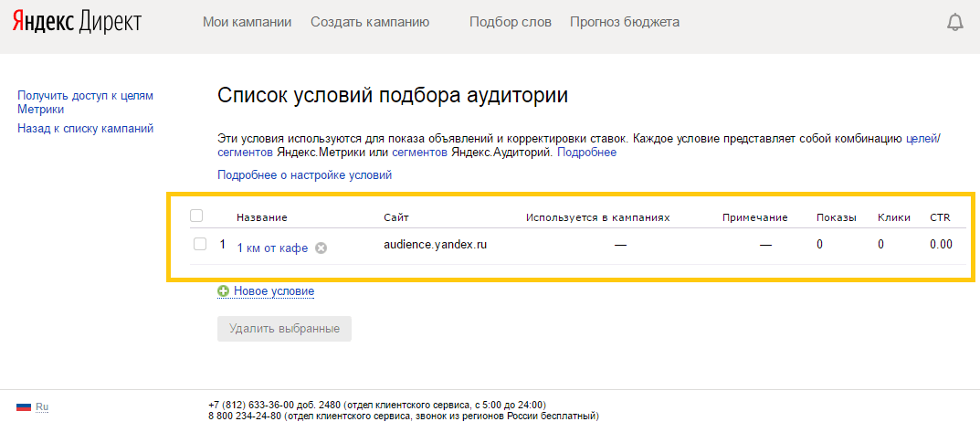Click the Яндекс Директ logo

(77, 23)
